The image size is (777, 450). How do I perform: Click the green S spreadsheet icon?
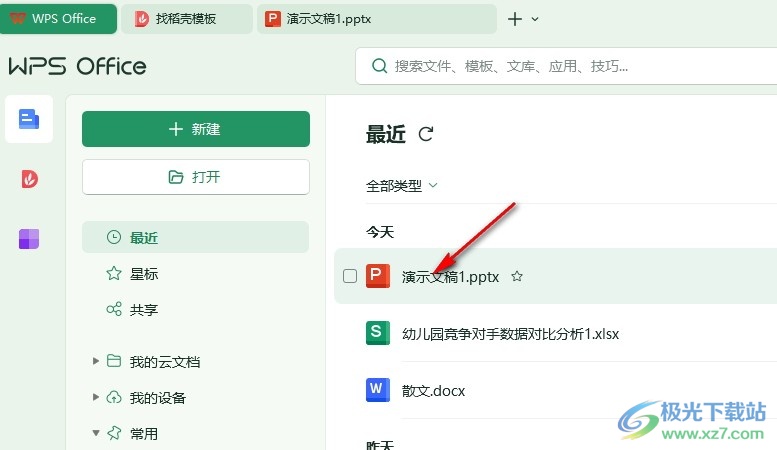[x=378, y=333]
